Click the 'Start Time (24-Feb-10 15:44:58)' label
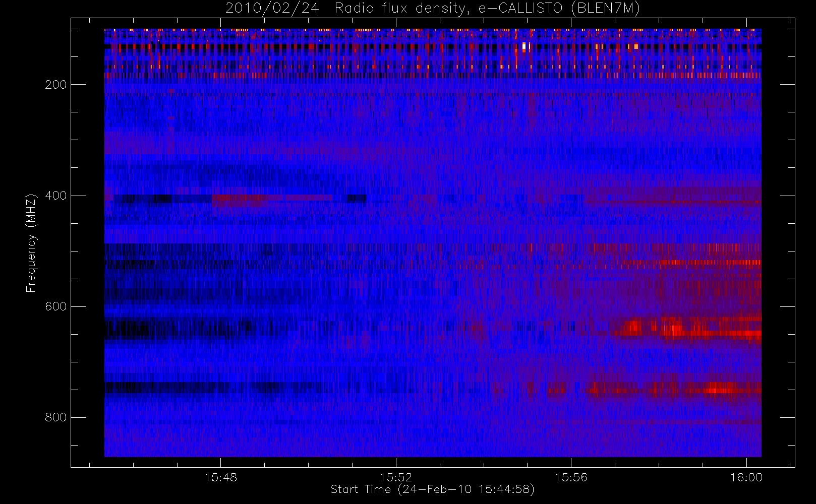Viewport: 816px width, 504px height. tap(432, 489)
